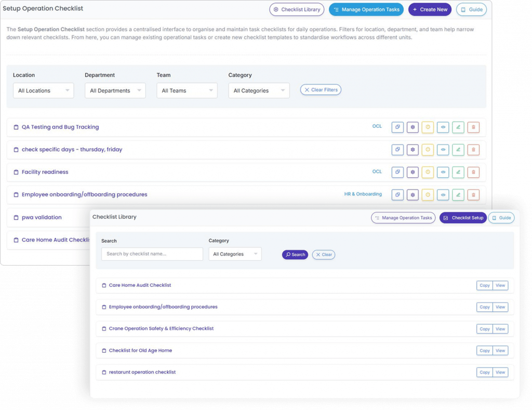Open Manage Operation Tasks in the Setup header
The image size is (532, 410).
[x=366, y=9]
